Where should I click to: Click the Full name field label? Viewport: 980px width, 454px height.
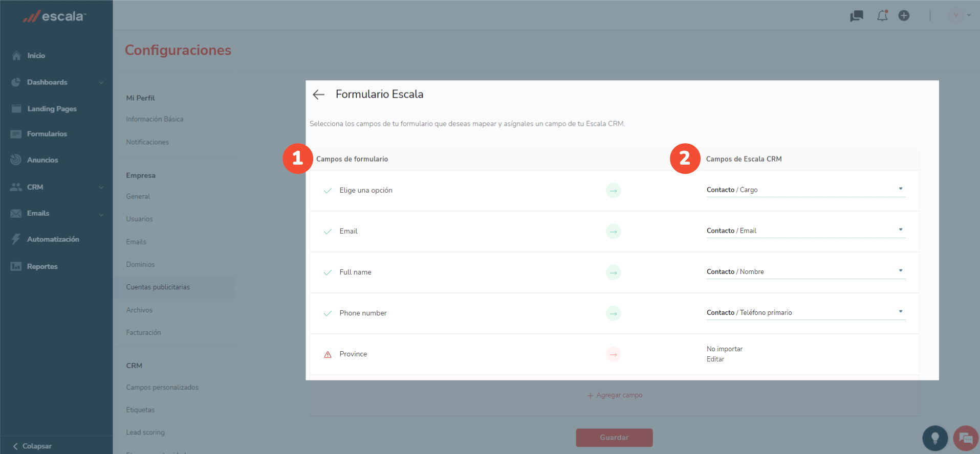(x=355, y=272)
